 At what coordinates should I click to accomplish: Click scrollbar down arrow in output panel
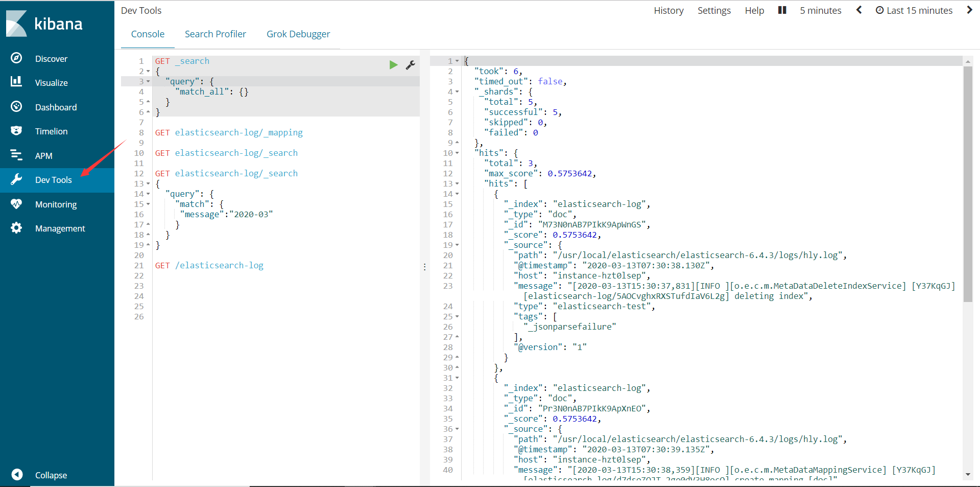[968, 475]
